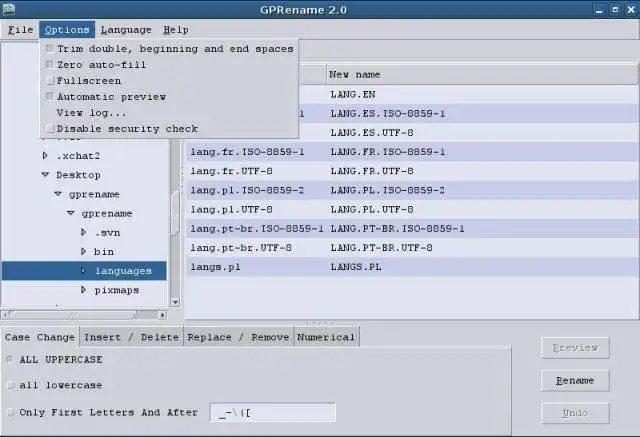Screen dimensions: 640x437
Task: Click the tree horizontal scrollbar right arrow
Action: [162, 315]
